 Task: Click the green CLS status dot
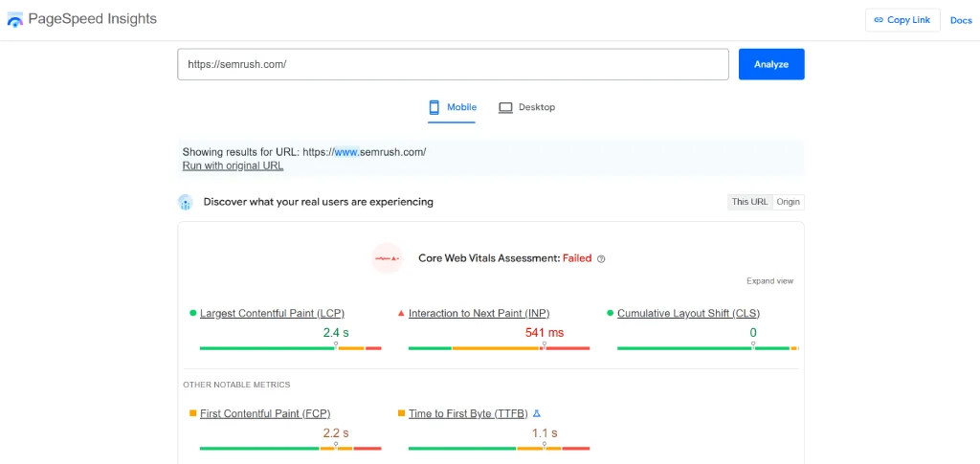tap(610, 313)
